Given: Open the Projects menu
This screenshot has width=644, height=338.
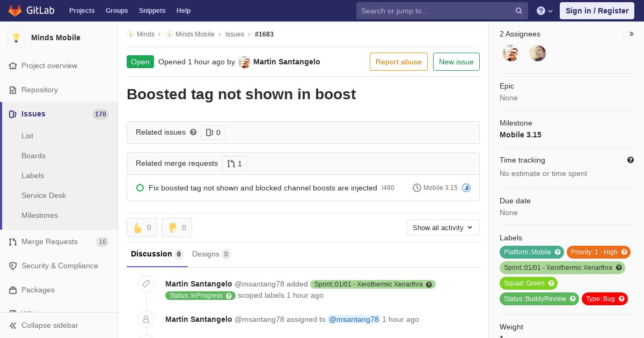Looking at the screenshot, I should click(82, 11).
